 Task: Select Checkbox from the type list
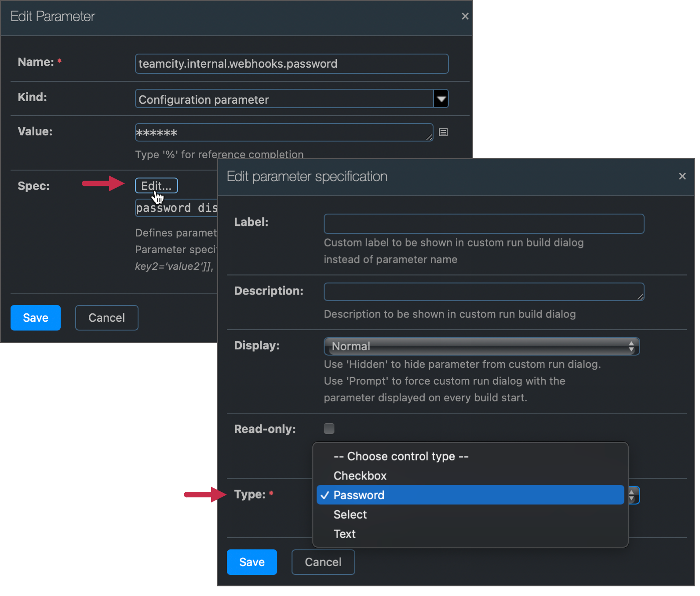[x=470, y=476]
